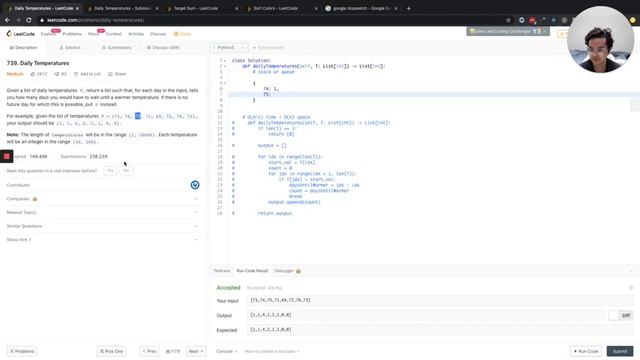Go back using the browser back arrow

point(7,20)
